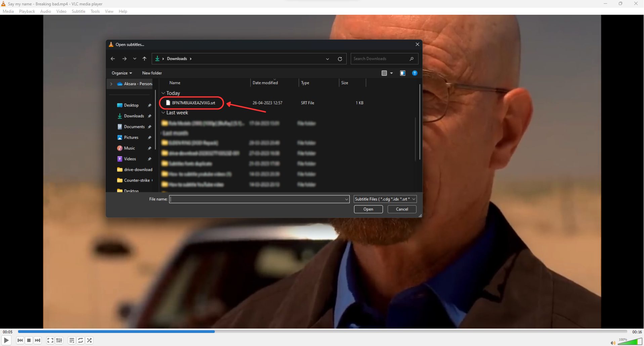The image size is (644, 346).
Task: Open the Media menu
Action: pos(8,11)
